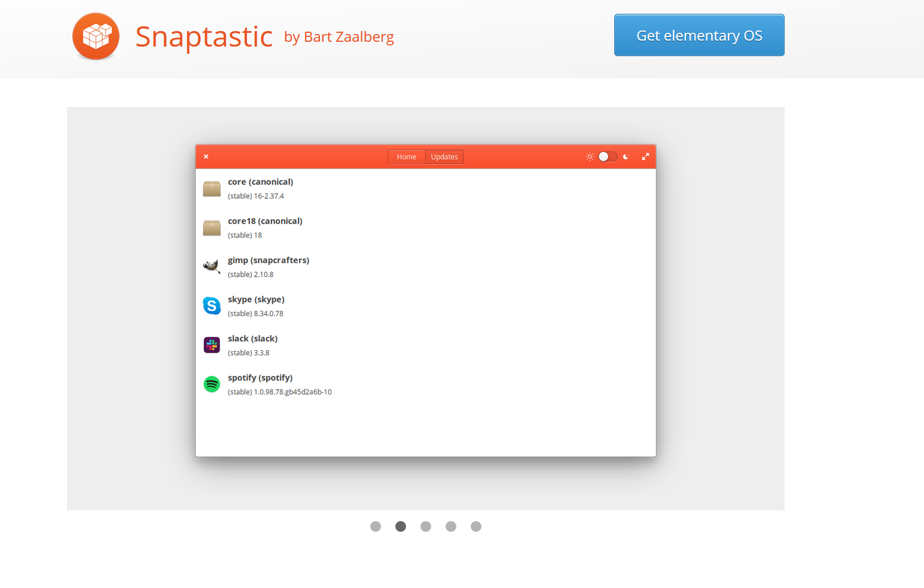Click the Get elementary OS button
The width and height of the screenshot is (924, 588).
pos(699,35)
